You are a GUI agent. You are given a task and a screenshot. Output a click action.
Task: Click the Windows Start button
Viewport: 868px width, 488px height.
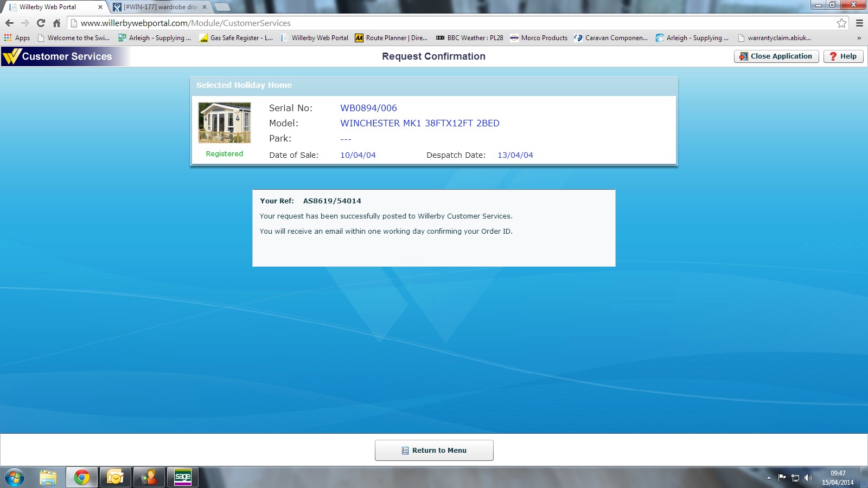click(x=15, y=477)
